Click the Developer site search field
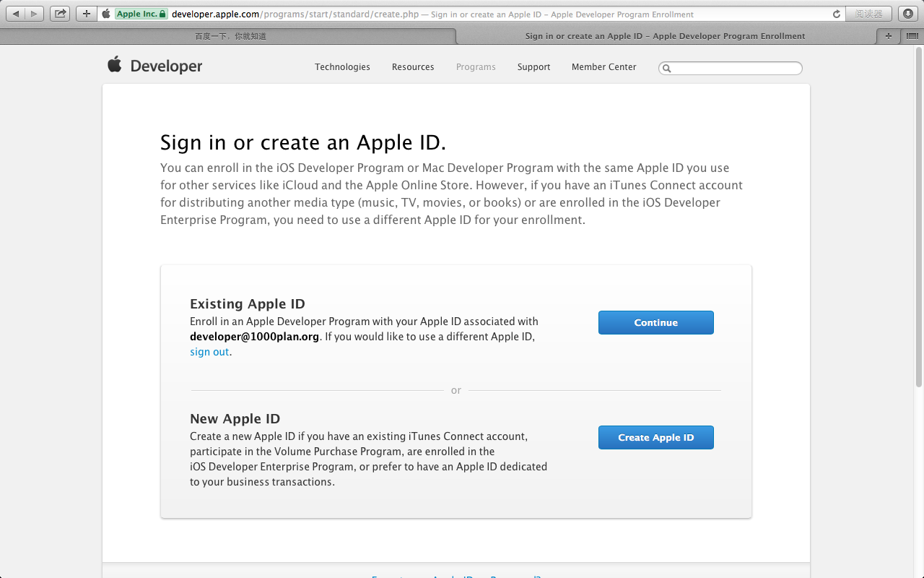924x578 pixels. point(731,68)
